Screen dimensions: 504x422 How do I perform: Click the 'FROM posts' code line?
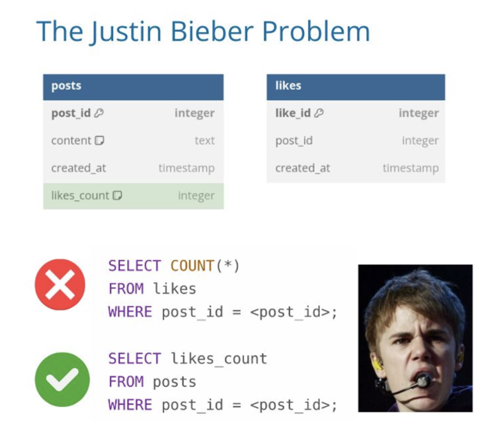click(153, 382)
